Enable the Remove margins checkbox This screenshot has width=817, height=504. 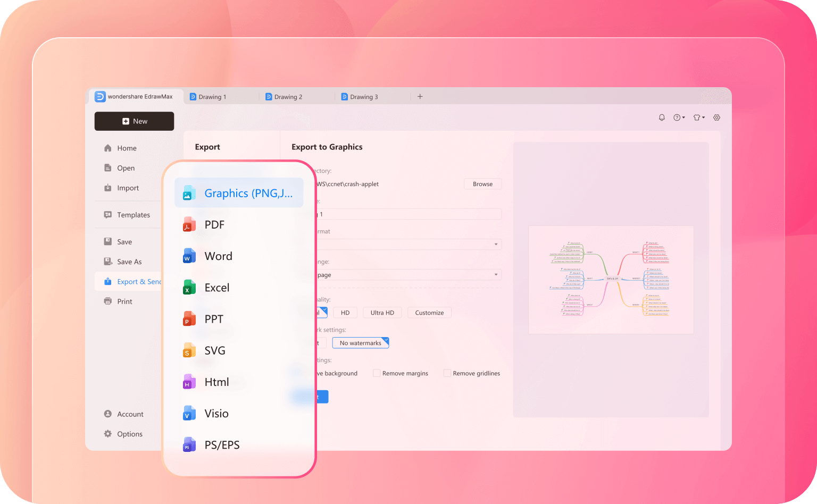point(377,373)
